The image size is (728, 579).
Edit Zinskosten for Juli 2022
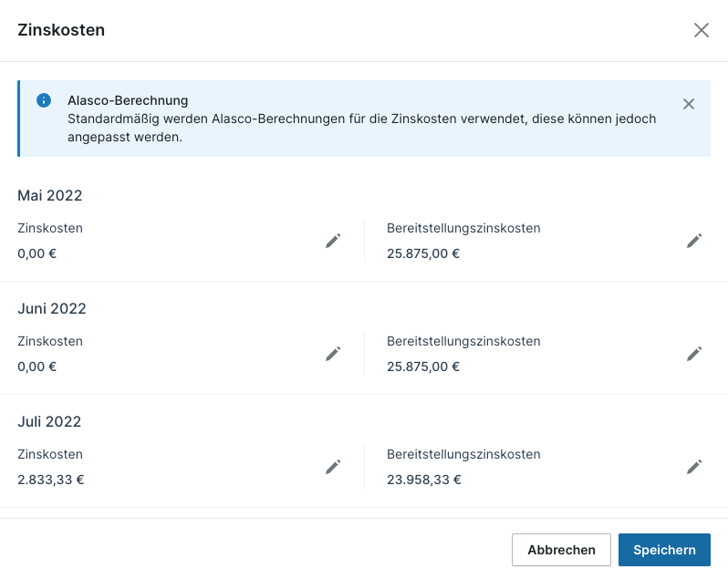[333, 467]
